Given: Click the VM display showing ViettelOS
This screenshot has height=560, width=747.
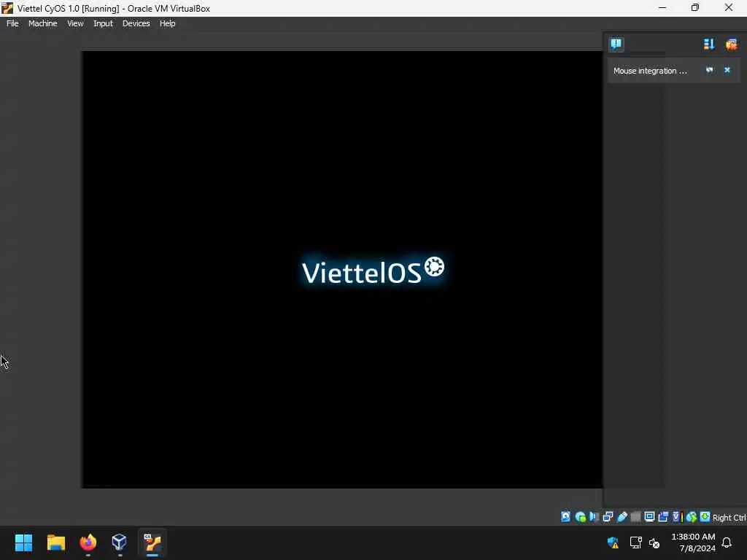Looking at the screenshot, I should coord(342,270).
